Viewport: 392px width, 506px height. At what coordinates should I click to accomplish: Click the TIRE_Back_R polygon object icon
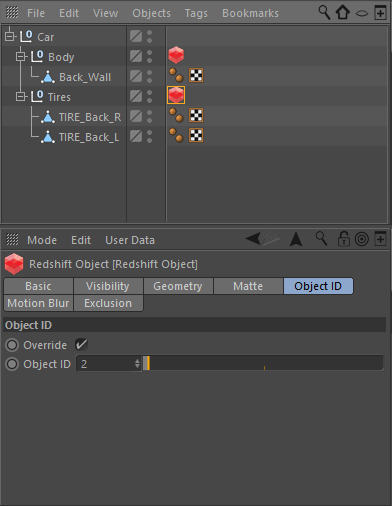point(48,117)
